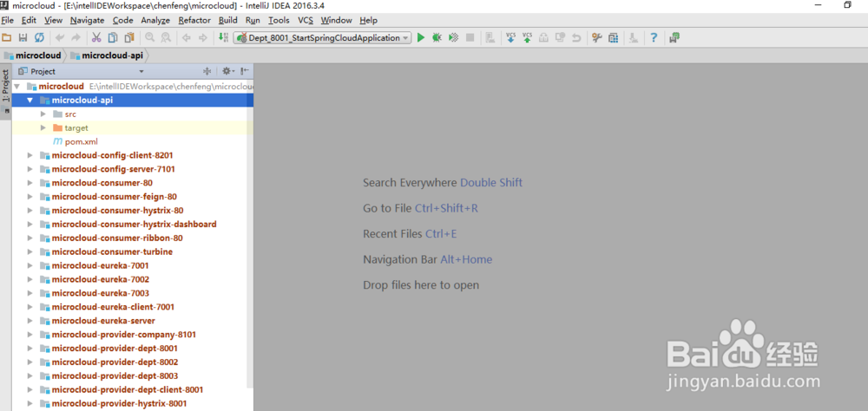Click the Paste clipboard icon
Image resolution: width=868 pixels, height=411 pixels.
[x=129, y=37]
